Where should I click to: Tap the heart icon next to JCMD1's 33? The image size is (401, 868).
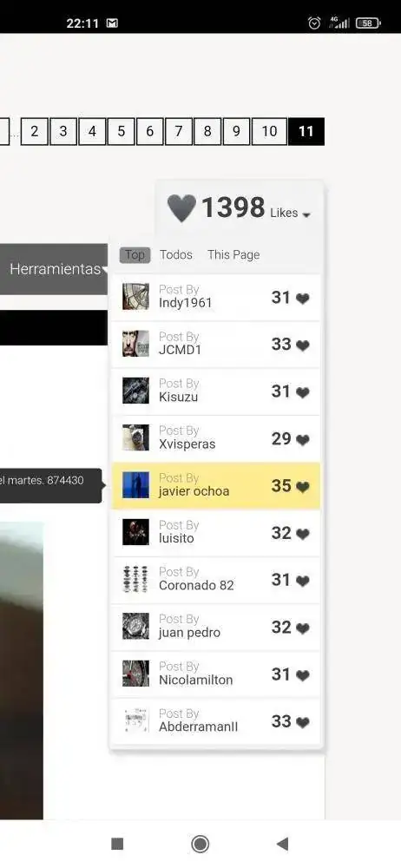click(x=302, y=345)
